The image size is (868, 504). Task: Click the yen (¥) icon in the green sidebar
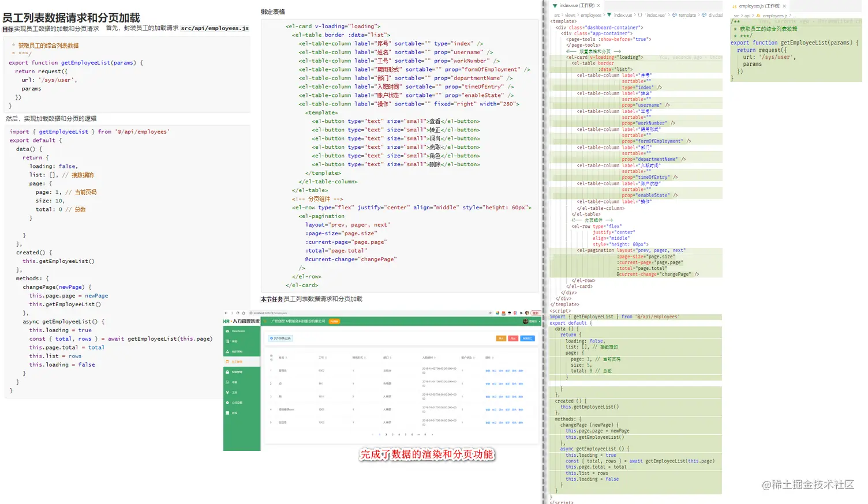228,393
